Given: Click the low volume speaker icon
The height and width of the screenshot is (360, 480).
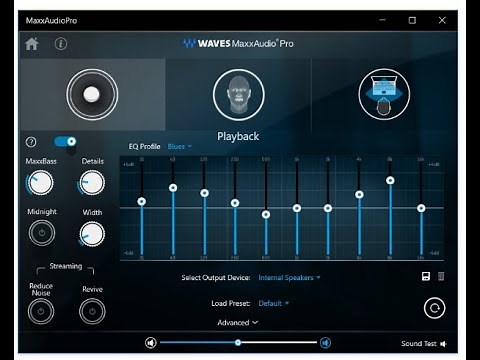Looking at the screenshot, I should (151, 343).
